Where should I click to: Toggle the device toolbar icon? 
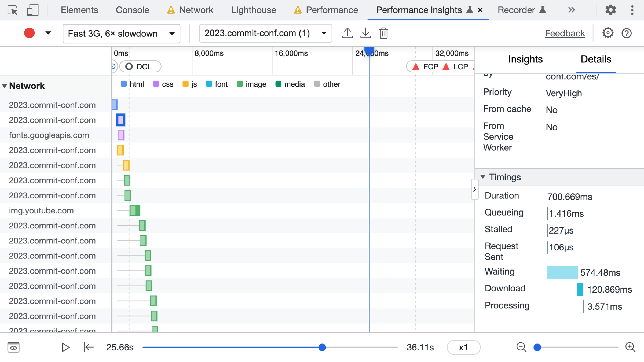(33, 10)
